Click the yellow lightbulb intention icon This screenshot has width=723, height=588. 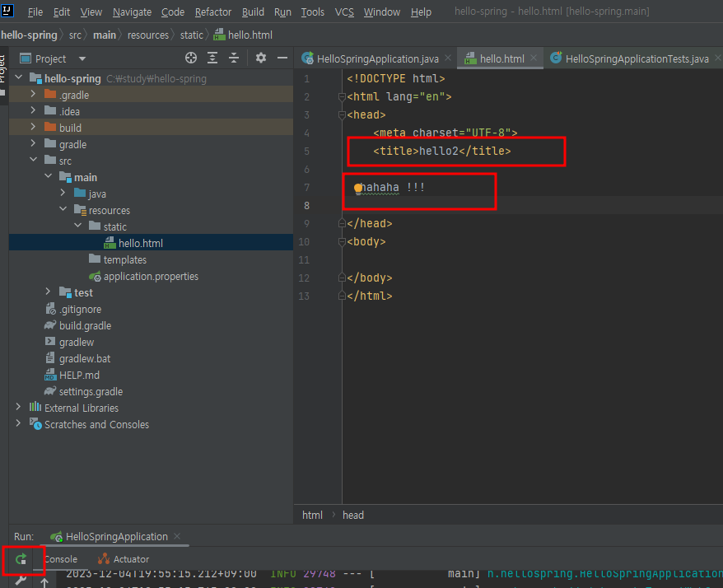[x=359, y=188]
